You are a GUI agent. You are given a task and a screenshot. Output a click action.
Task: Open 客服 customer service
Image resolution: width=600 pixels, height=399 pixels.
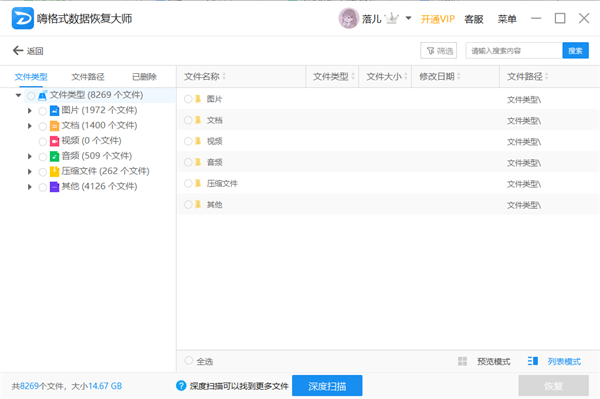coord(474,19)
